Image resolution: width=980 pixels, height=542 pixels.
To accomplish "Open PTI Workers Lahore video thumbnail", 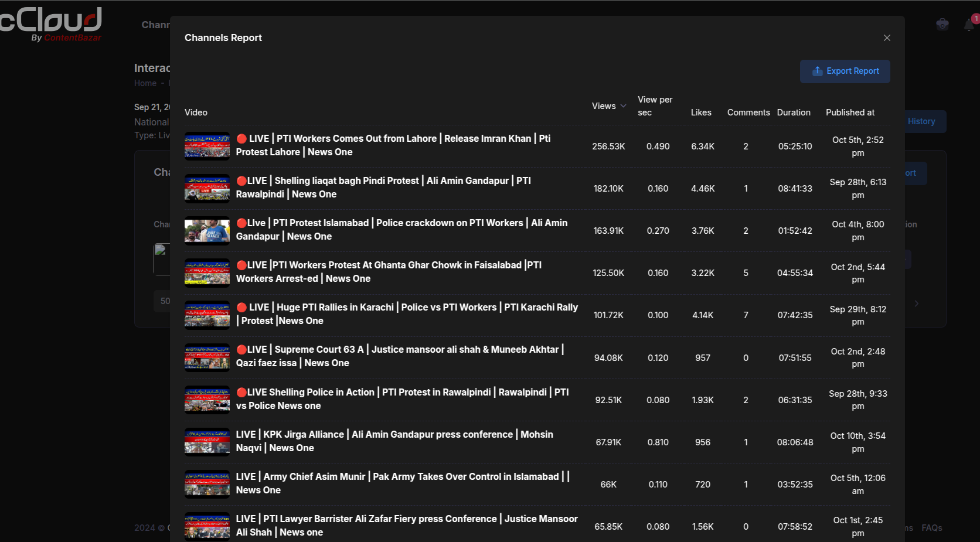I will click(x=207, y=146).
